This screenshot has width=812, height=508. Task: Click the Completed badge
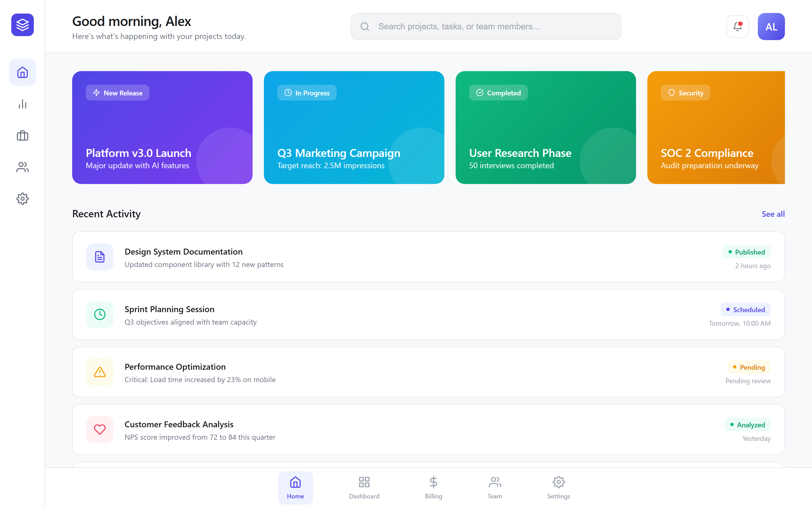(498, 93)
